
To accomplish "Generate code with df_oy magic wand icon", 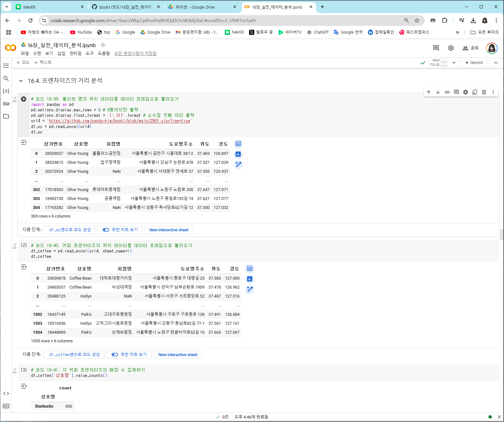I will [x=238, y=164].
